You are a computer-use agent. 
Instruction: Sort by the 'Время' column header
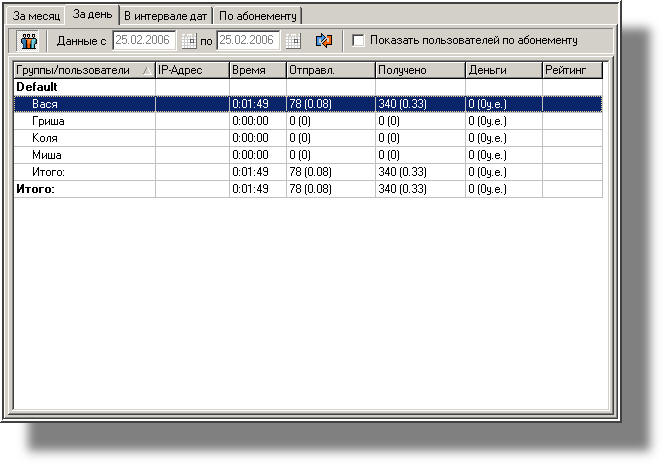tap(256, 71)
